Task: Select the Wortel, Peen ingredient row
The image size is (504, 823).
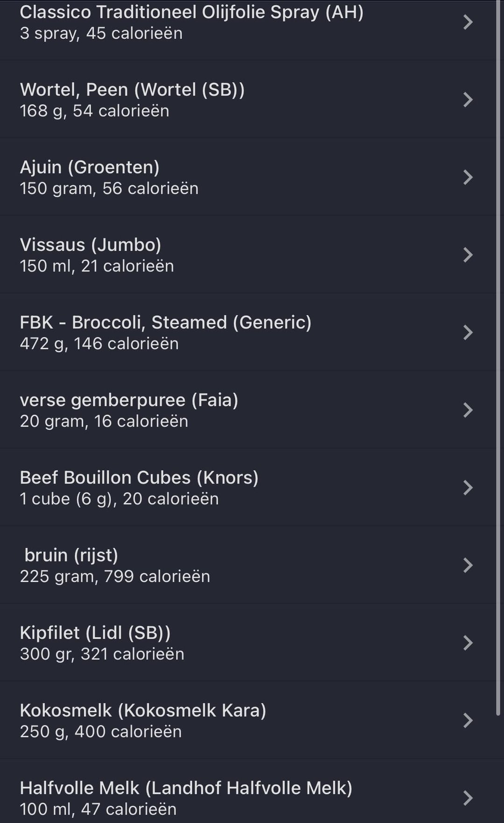Action: click(x=132, y=99)
